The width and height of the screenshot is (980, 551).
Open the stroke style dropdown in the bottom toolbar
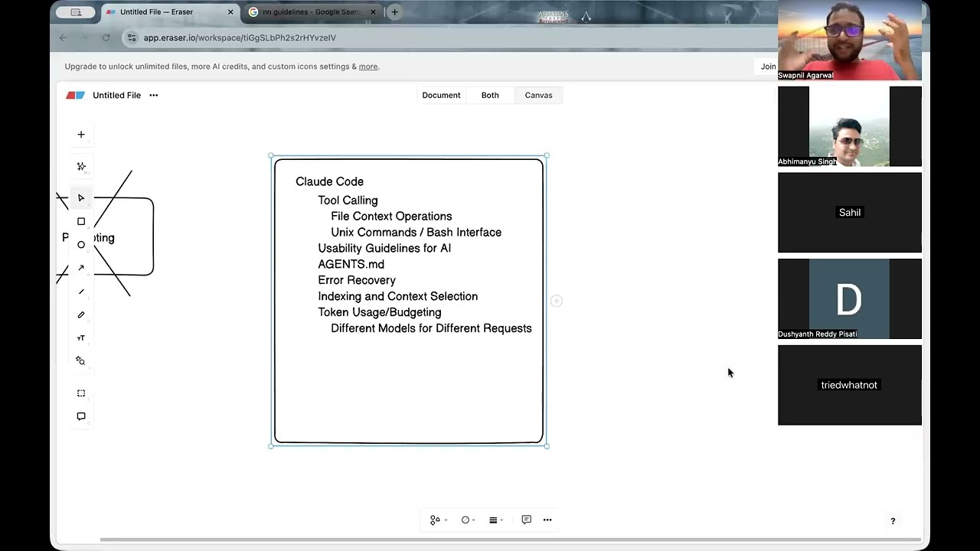(x=496, y=520)
